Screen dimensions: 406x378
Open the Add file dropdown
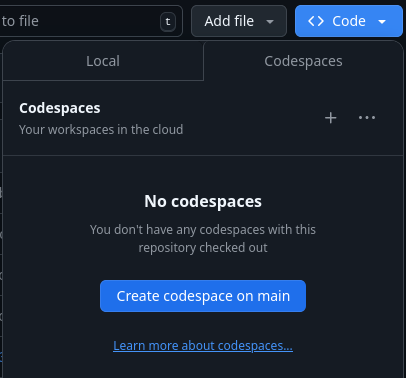tap(239, 21)
